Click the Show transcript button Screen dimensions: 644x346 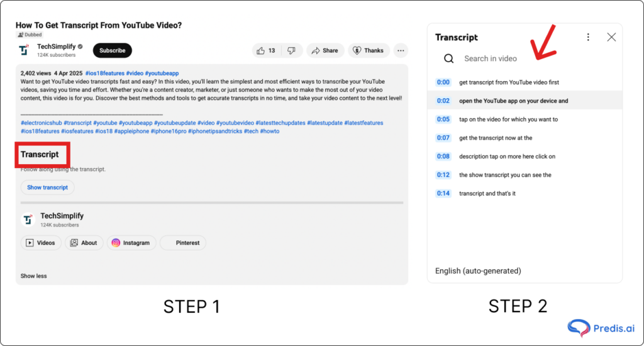coord(47,187)
